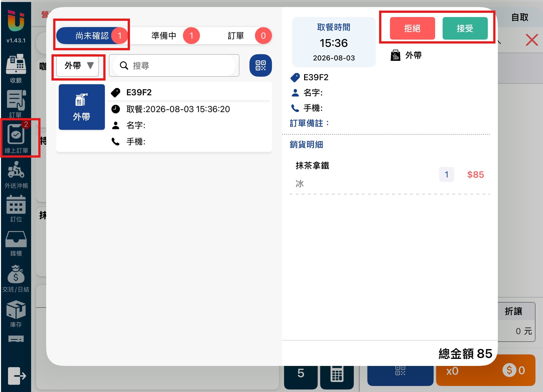543x392 pixels.
Task: Switch to the 準備中 preparing tab
Action: [x=164, y=36]
